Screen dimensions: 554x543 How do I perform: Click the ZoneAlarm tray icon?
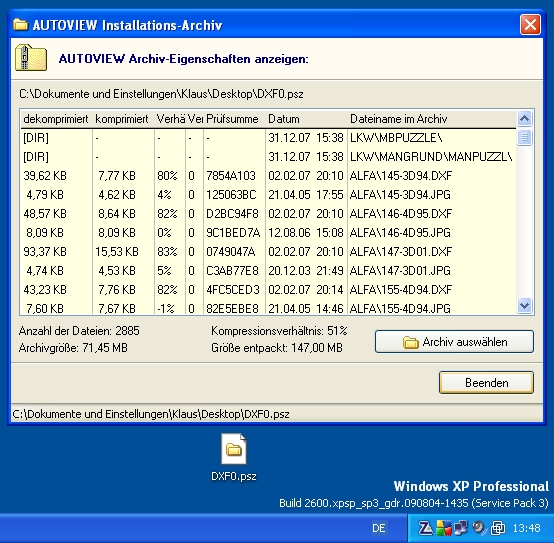coord(426,528)
